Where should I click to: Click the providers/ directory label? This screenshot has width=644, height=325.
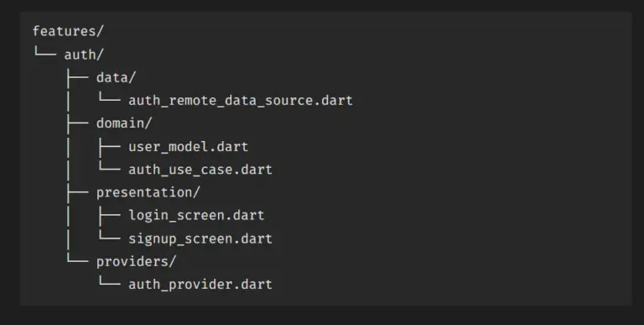[136, 261]
